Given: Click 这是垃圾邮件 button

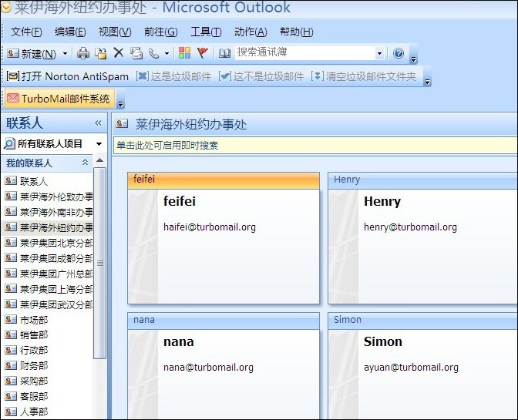Looking at the screenshot, I should tap(173, 76).
